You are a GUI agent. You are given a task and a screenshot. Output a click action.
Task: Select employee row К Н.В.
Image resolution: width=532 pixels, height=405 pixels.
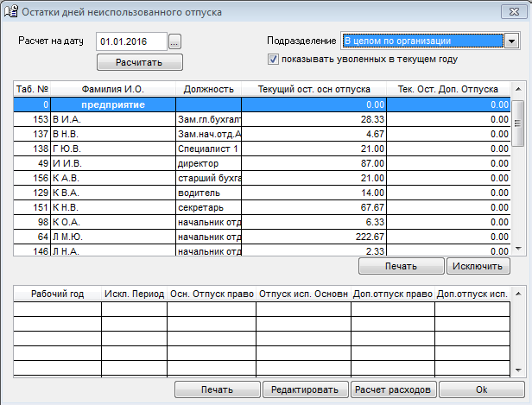pos(262,207)
